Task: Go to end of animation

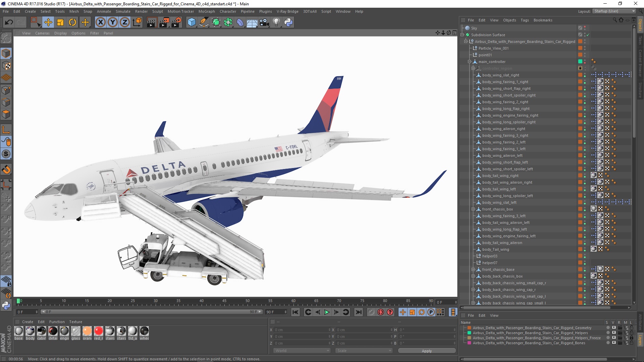Action: [x=359, y=312]
